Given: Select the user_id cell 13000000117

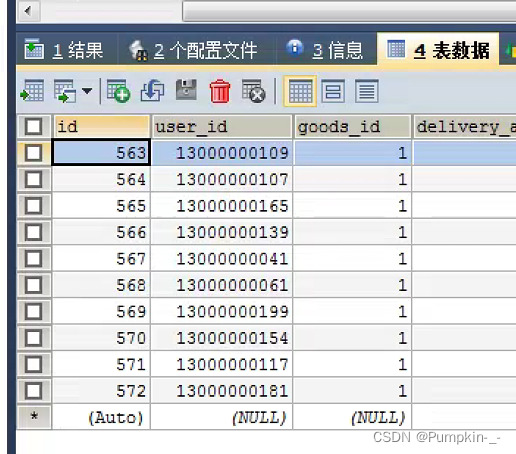Looking at the screenshot, I should click(222, 364).
